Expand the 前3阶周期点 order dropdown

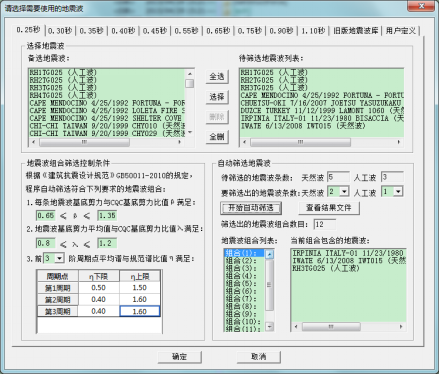[x=59, y=258]
